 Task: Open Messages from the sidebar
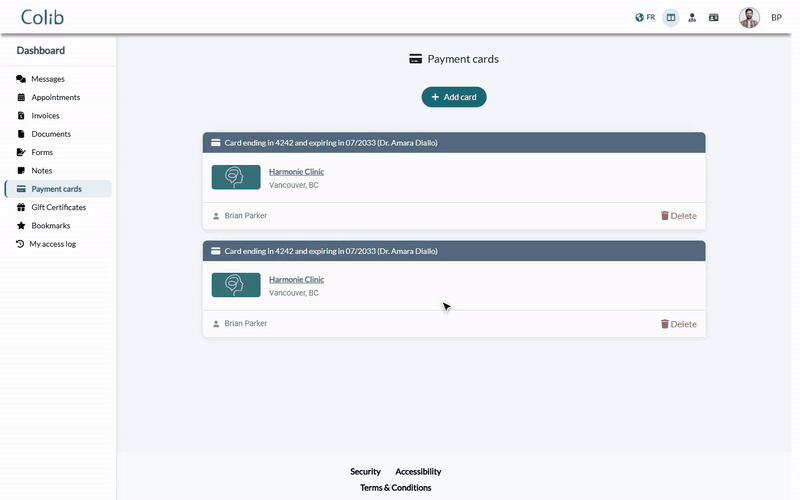click(x=48, y=79)
